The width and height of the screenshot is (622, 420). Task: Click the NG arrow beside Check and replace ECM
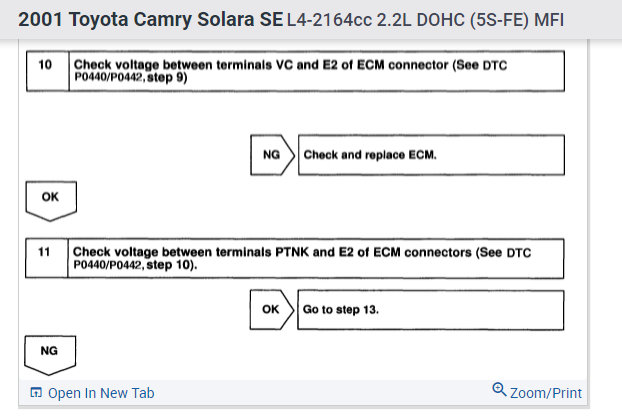pos(272,155)
